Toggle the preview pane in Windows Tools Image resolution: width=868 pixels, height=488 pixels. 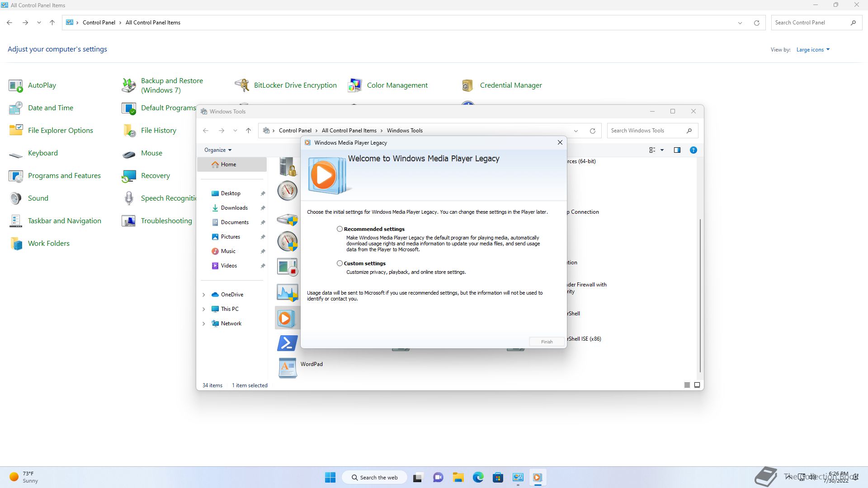tap(677, 150)
